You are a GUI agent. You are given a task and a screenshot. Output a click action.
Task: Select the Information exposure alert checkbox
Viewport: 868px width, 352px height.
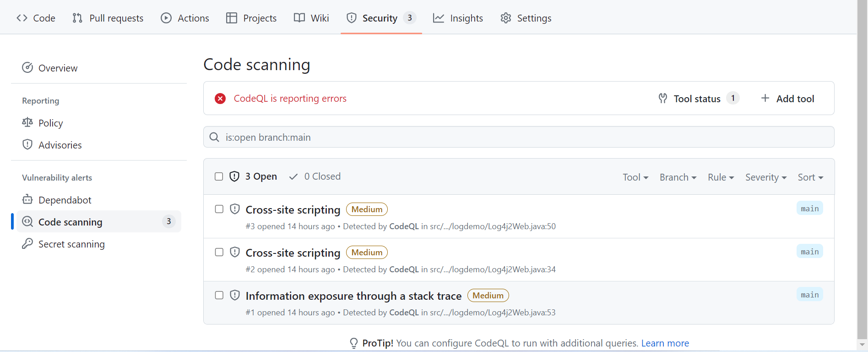click(219, 295)
